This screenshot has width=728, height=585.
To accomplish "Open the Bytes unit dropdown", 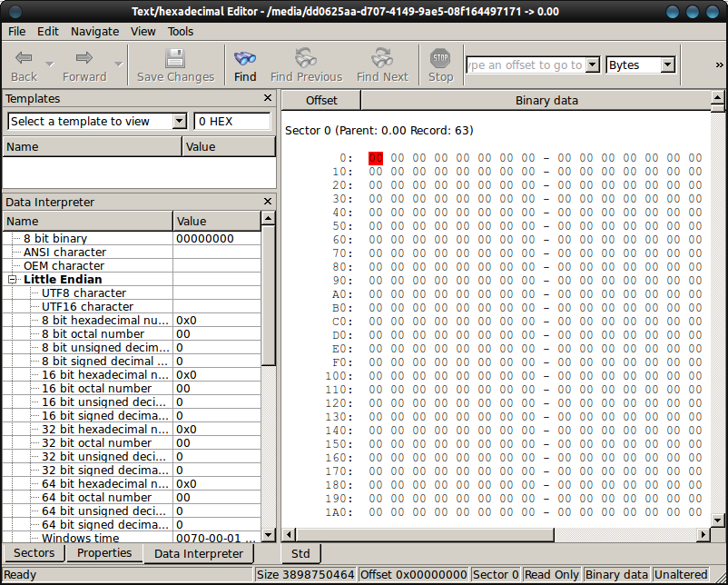I will click(668, 64).
